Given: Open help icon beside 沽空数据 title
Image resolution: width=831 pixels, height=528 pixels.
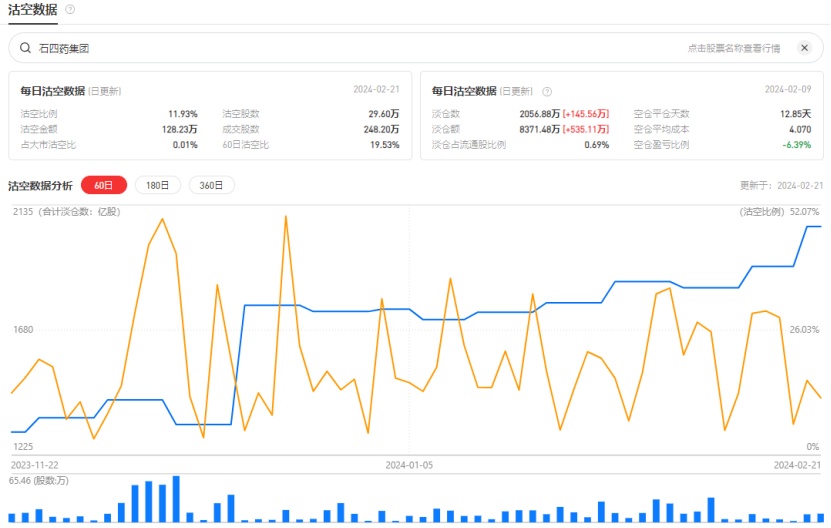Looking at the screenshot, I should tap(69, 10).
